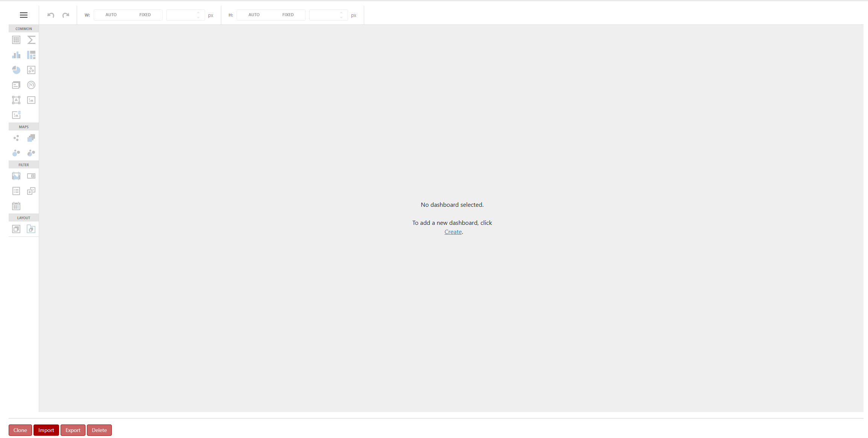Viewport: 868px width, 438px height.
Task: Select the Choropleth Map icon
Action: point(31,138)
